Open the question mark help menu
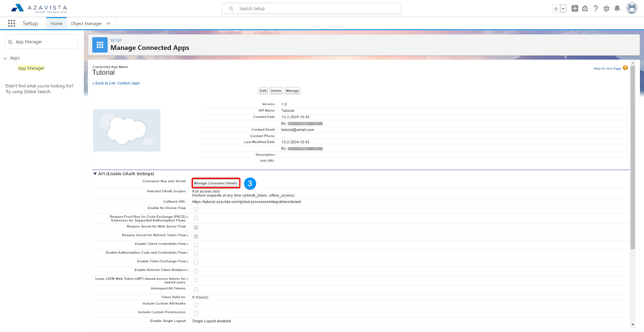The height and width of the screenshot is (332, 644). [x=596, y=8]
